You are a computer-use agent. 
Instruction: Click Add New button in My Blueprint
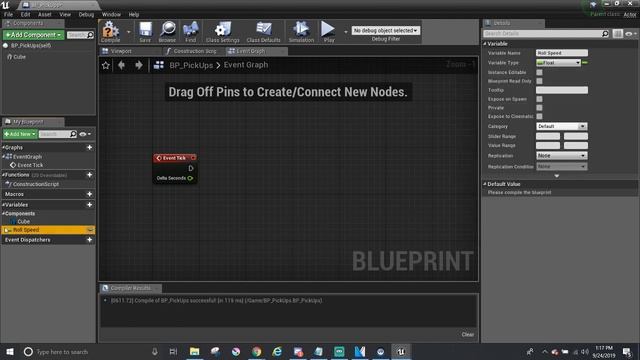point(20,134)
